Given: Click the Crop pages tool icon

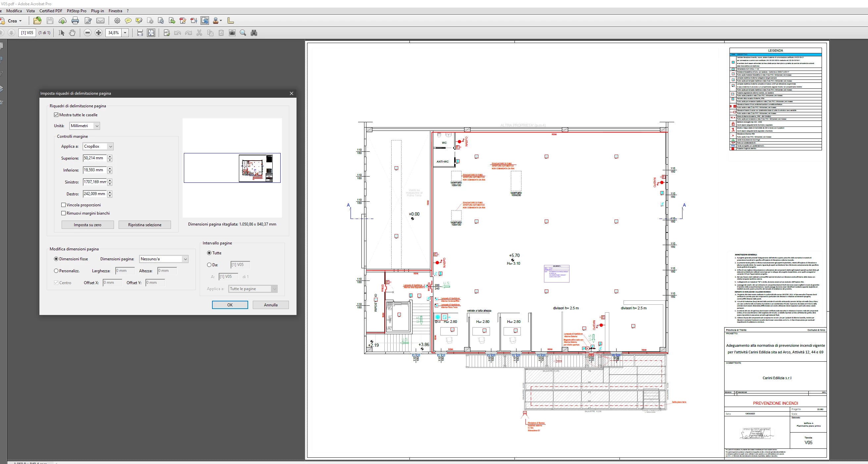Looking at the screenshot, I should 204,21.
